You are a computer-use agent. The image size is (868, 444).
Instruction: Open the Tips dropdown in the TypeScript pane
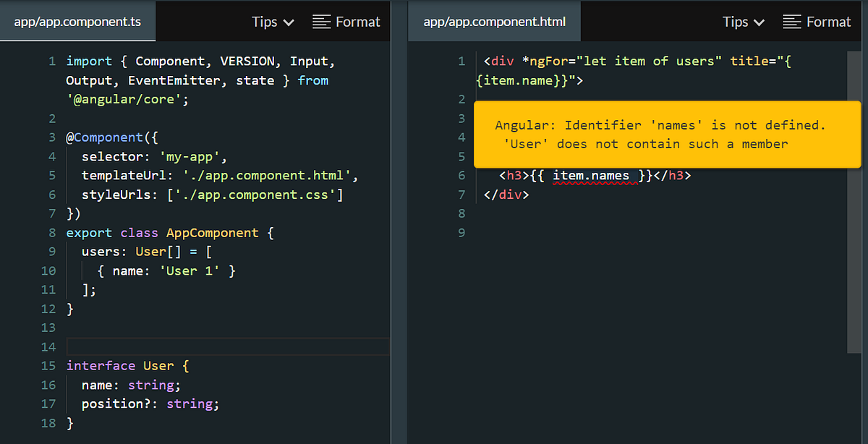coord(273,22)
